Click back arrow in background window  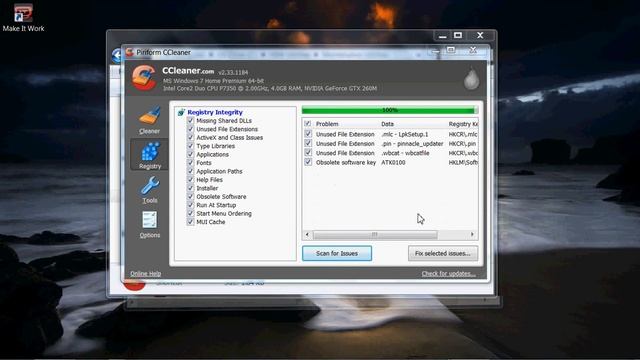click(117, 55)
